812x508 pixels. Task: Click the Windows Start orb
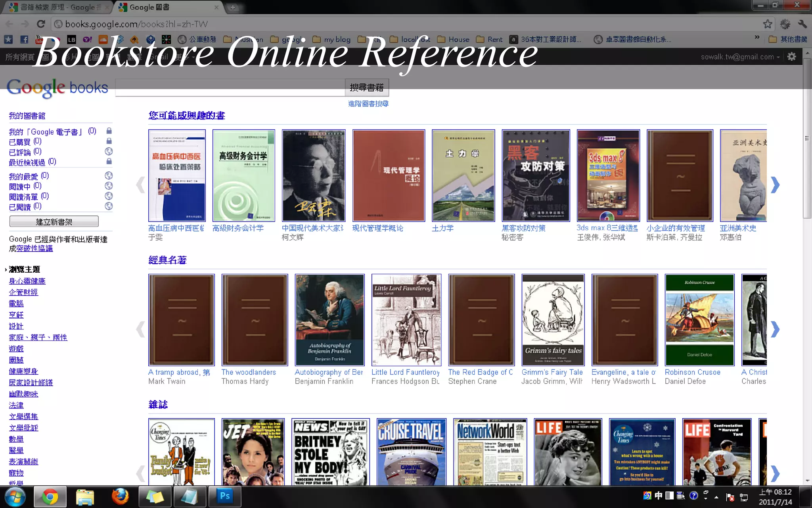click(x=15, y=496)
